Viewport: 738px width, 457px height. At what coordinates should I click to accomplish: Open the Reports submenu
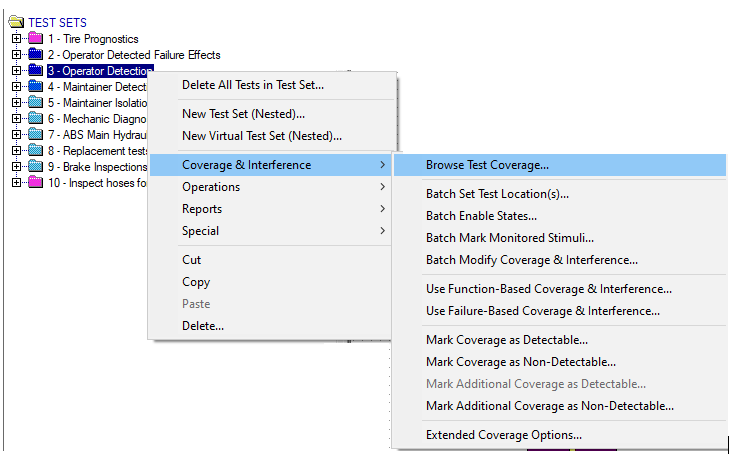270,209
